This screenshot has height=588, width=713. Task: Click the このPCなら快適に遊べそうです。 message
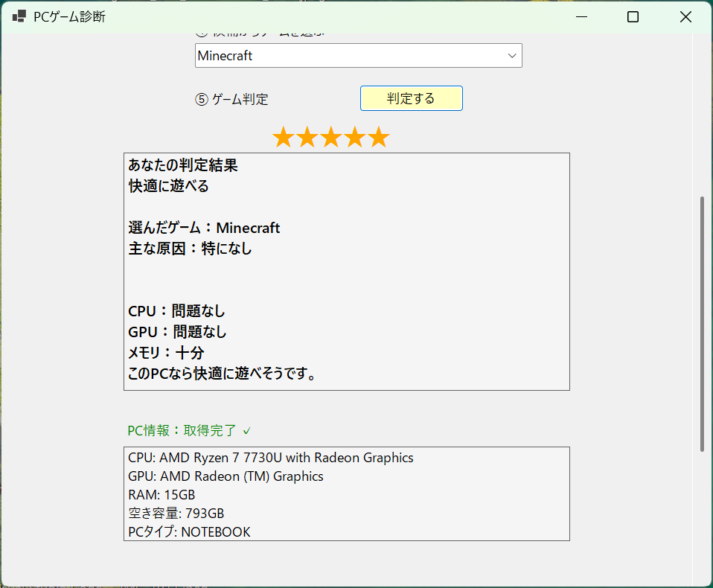point(223,374)
